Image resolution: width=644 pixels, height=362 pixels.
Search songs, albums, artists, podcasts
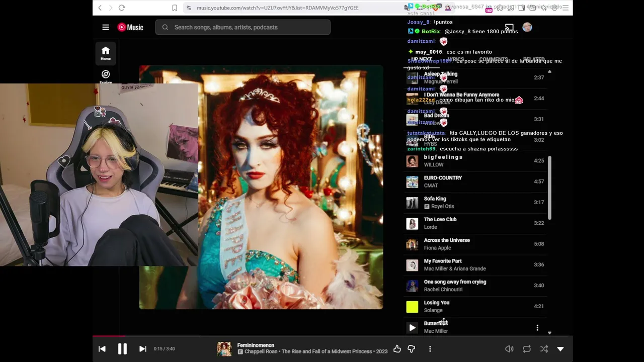point(243,27)
